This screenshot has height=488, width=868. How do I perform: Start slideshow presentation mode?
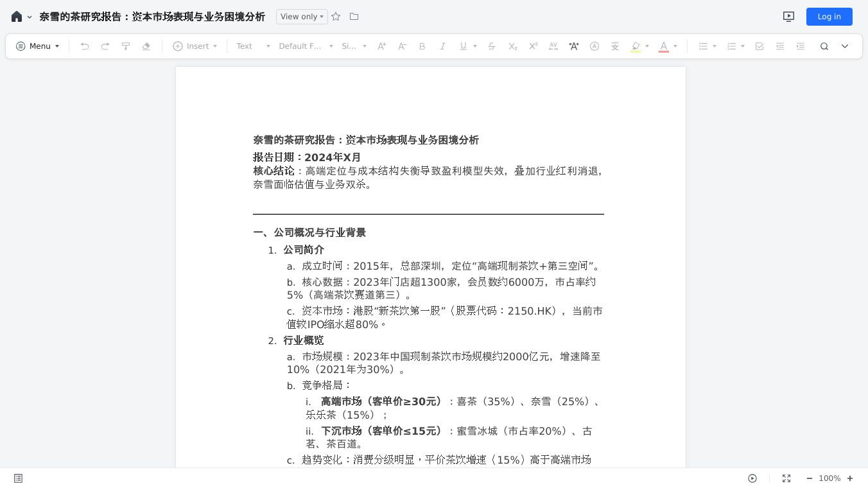tap(789, 17)
